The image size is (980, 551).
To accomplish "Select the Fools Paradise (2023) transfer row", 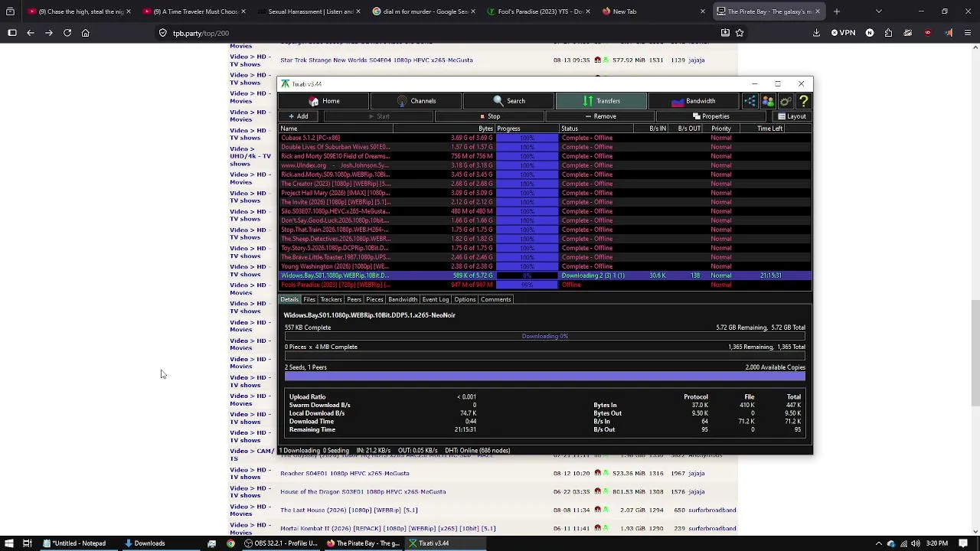I will (545, 285).
